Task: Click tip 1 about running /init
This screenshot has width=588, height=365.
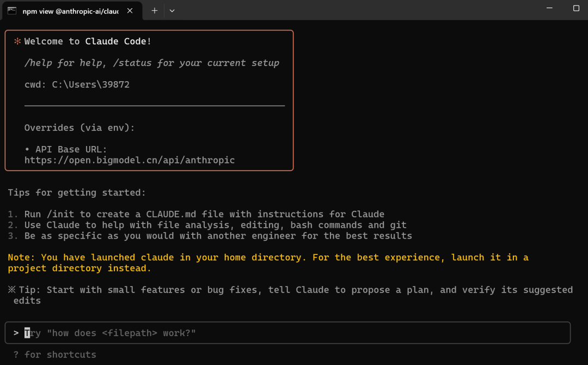Action: pos(196,214)
